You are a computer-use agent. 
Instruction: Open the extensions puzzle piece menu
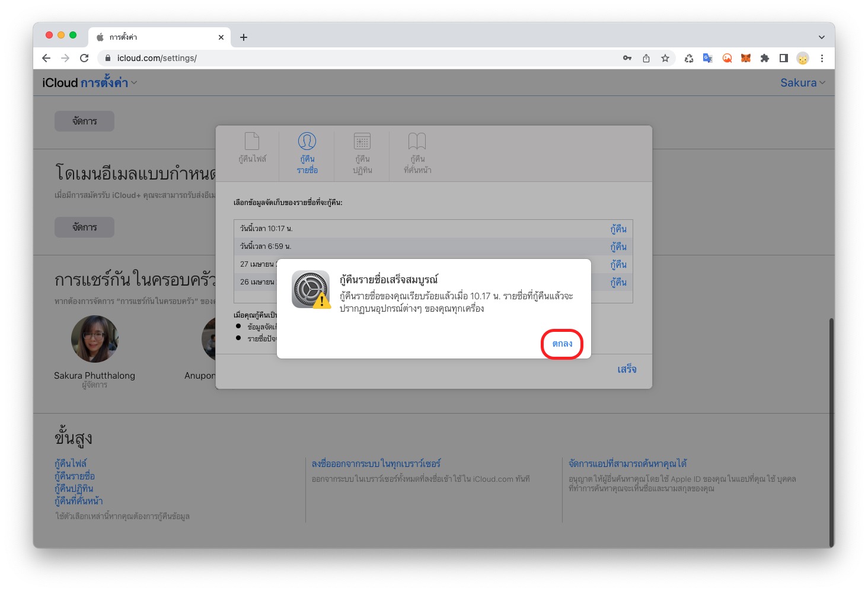tap(765, 58)
